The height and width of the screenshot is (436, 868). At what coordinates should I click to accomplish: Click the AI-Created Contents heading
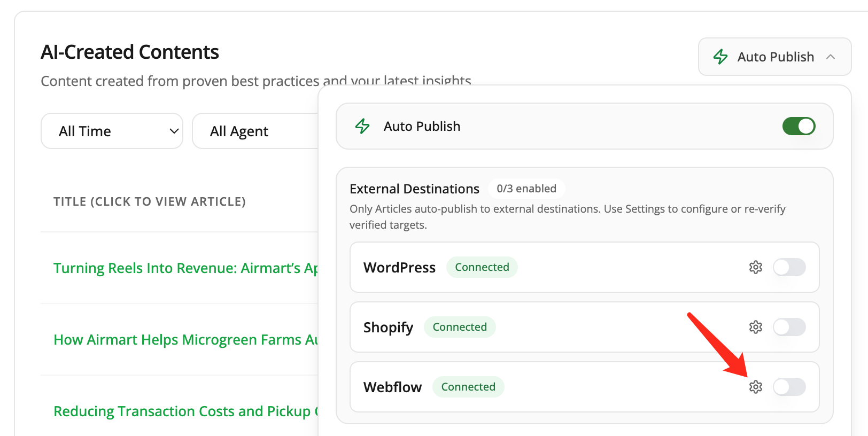click(x=130, y=52)
